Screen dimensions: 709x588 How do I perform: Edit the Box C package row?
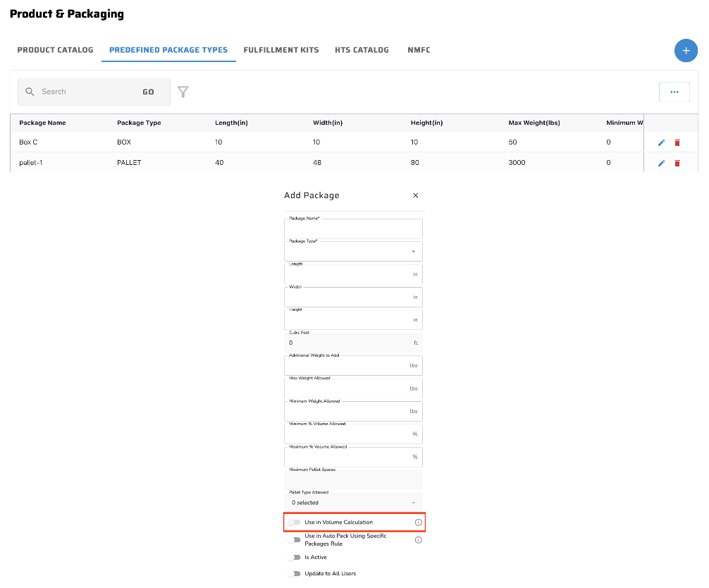(661, 142)
